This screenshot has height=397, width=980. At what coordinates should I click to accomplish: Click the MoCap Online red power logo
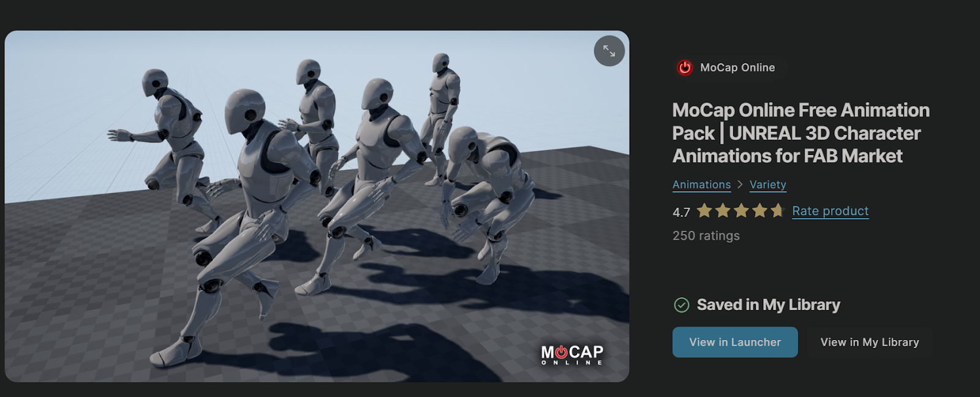685,67
